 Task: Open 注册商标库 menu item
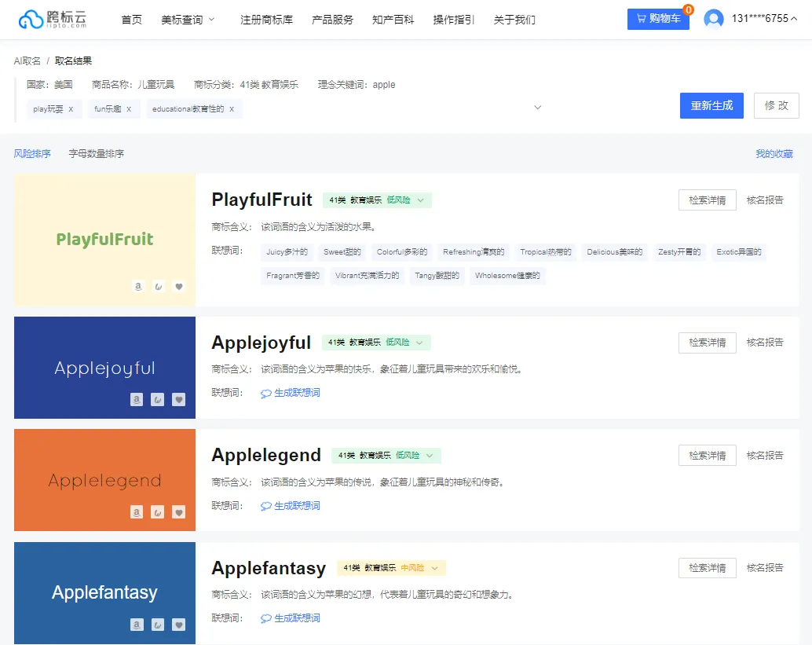(266, 20)
